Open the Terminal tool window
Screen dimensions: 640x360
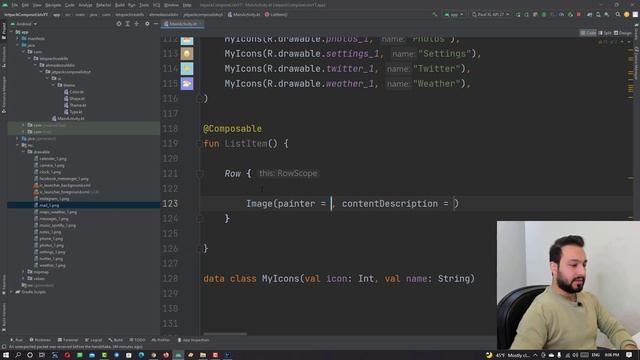(x=68, y=340)
